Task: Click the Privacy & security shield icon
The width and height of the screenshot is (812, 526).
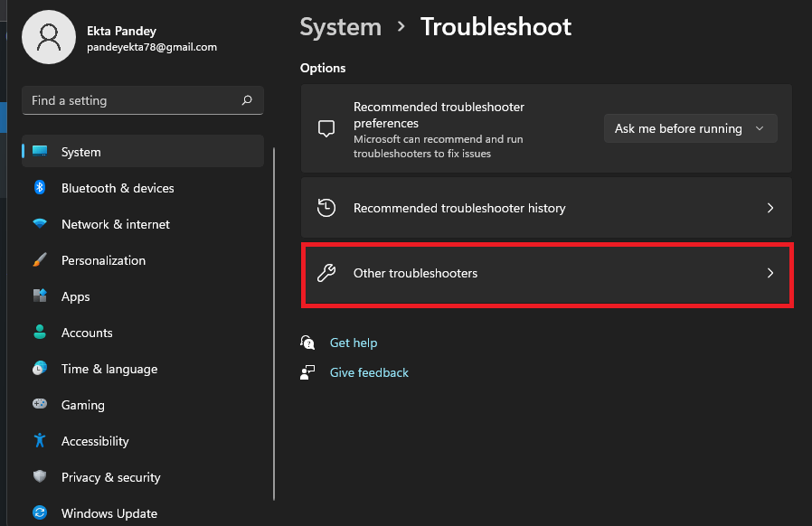Action: [40, 477]
